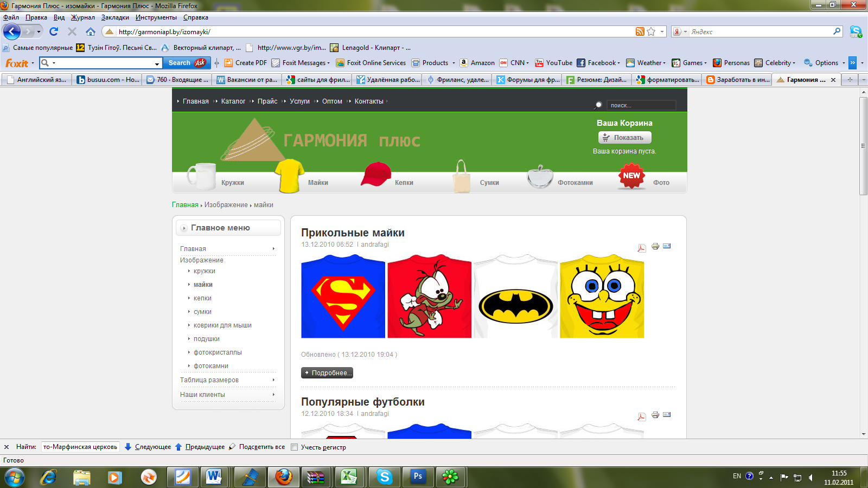Screen dimensions: 868x488
Task: Open the Batman t-shirt thumbnail
Action: 515,297
